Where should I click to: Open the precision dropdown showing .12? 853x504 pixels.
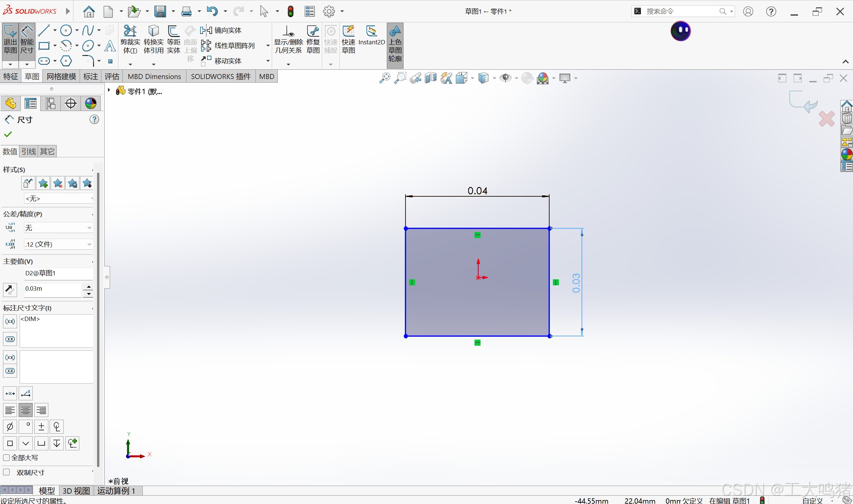tap(58, 244)
